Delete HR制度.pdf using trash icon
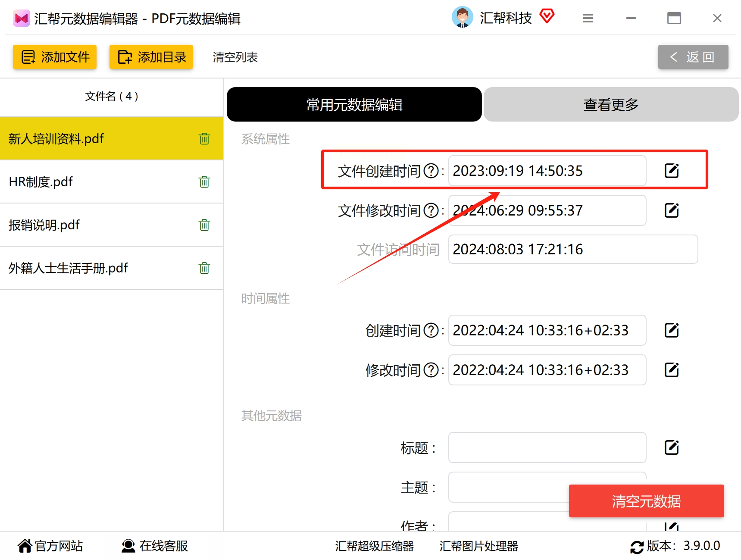The width and height of the screenshot is (741, 560). 204,182
